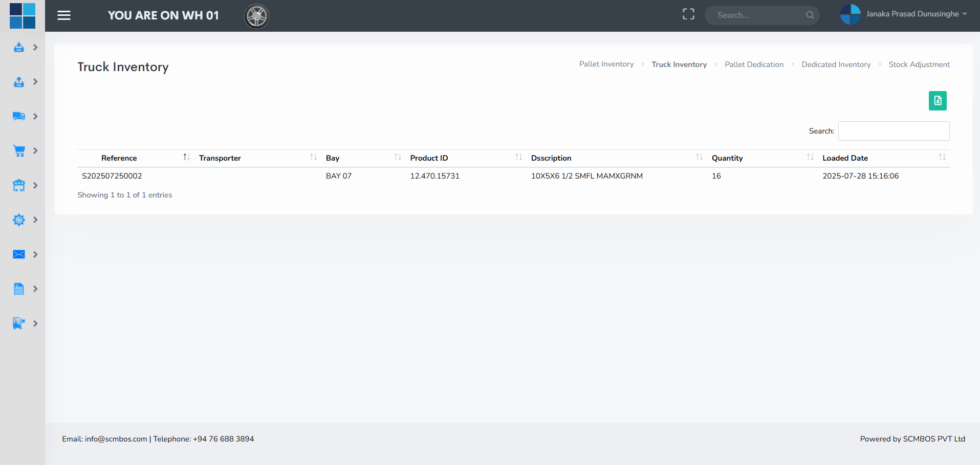This screenshot has width=980, height=465.
Task: Toggle sidebar with hamburger menu button
Action: click(64, 15)
